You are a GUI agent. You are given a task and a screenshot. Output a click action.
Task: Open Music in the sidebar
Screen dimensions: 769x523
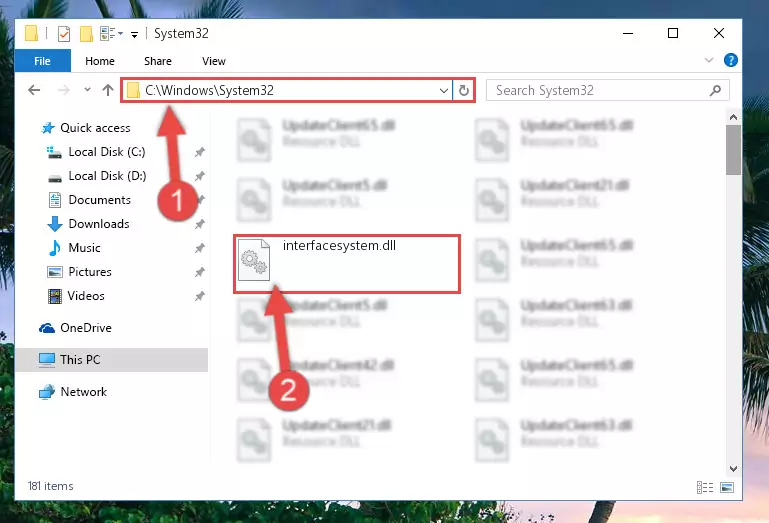(x=84, y=248)
